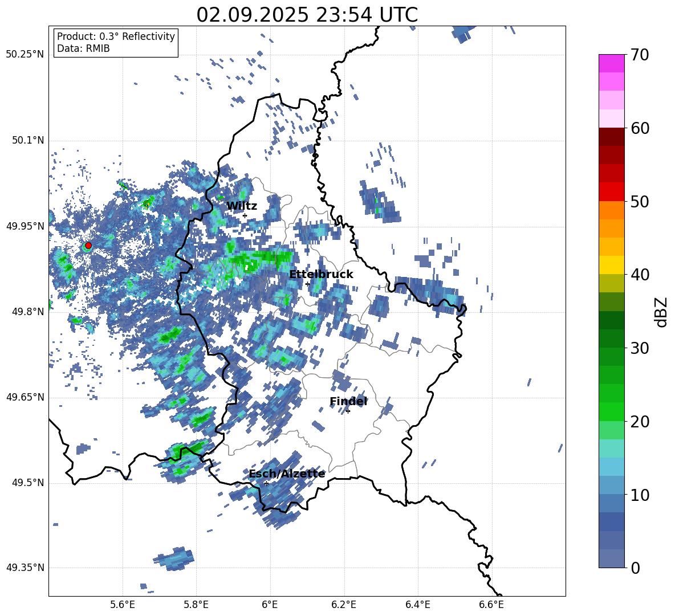Click the 49.95°N latitude label
675x616 pixels.
(25, 226)
